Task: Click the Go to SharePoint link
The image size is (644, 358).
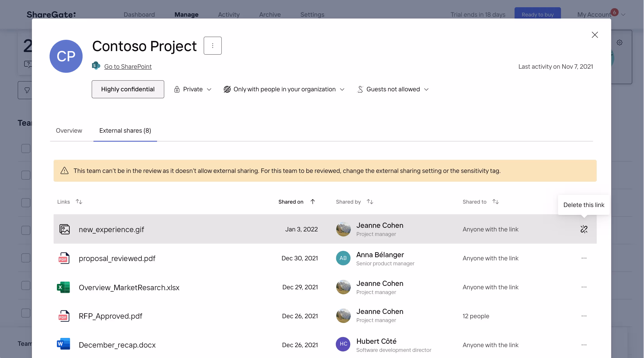Action: point(128,66)
